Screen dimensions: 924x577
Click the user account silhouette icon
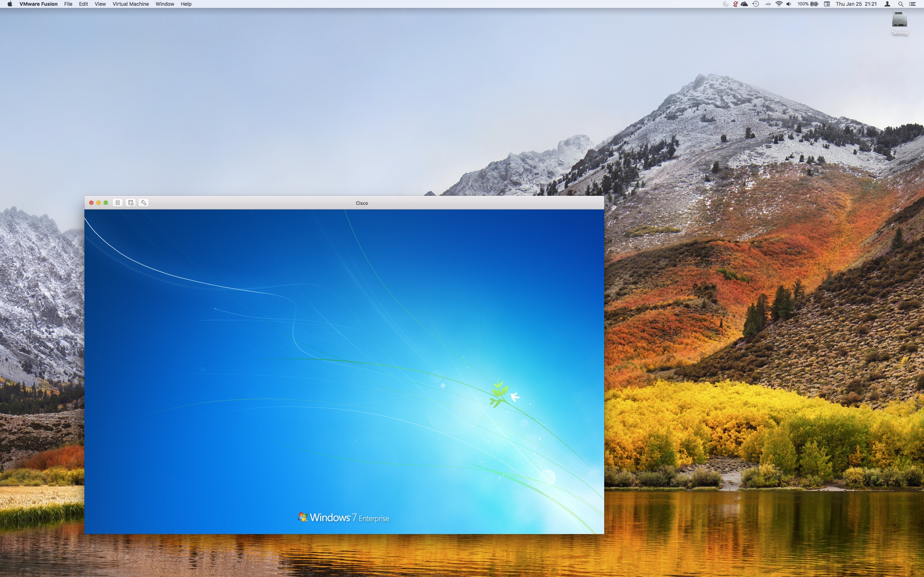pyautogui.click(x=887, y=4)
